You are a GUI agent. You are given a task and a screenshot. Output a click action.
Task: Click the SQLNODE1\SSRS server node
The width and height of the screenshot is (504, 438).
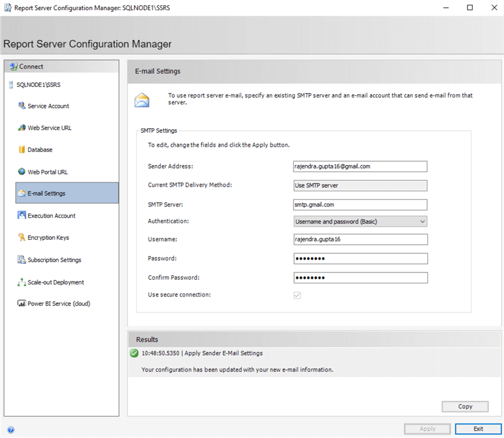tap(38, 85)
